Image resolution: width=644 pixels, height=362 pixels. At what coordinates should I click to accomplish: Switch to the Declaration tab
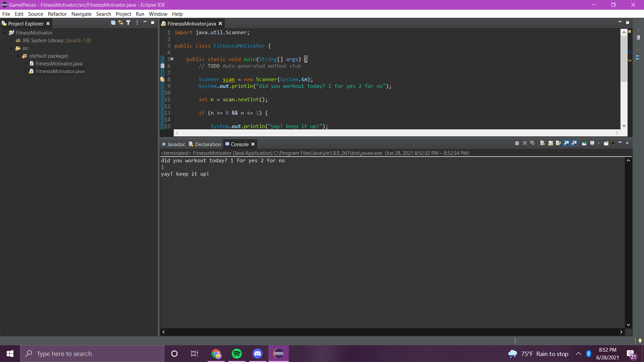click(205, 144)
